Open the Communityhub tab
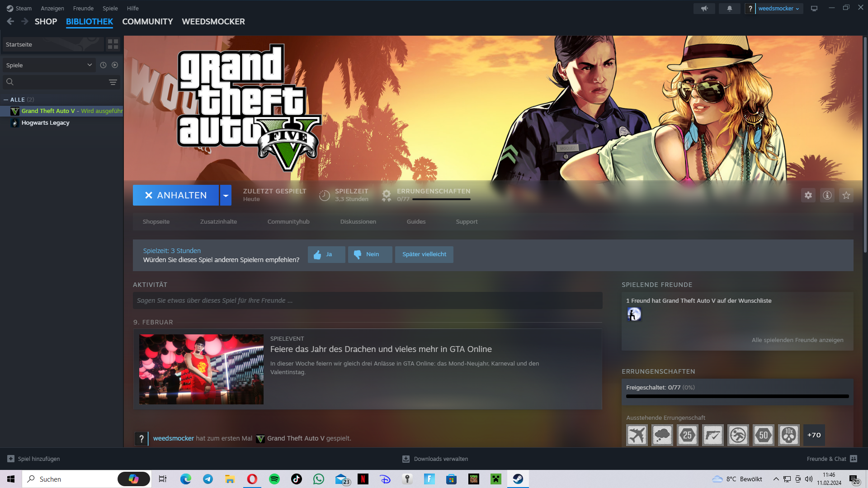Screen dimensions: 868x488 click(288, 221)
